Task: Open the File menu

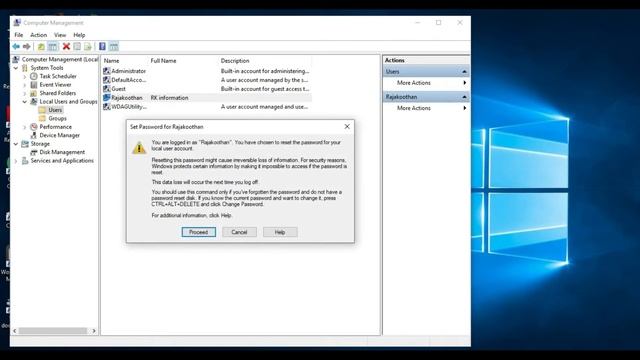Action: [19, 35]
